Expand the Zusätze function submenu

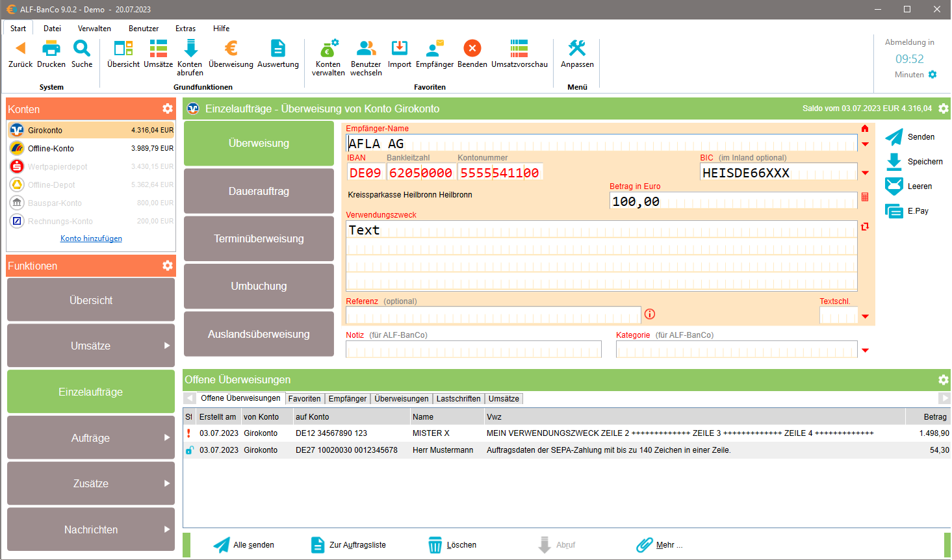[167, 483]
